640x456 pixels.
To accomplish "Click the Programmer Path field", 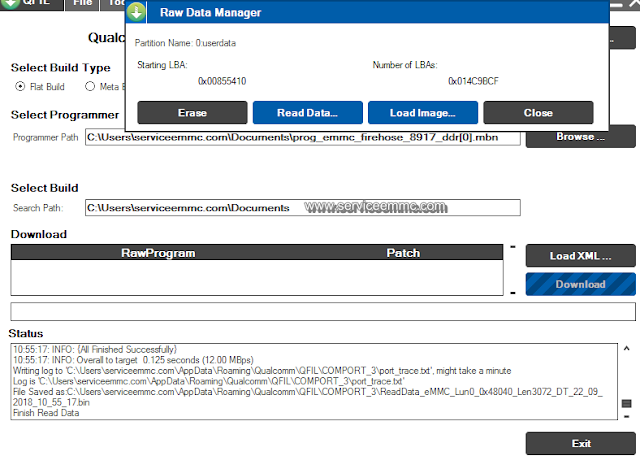I will 302,137.
